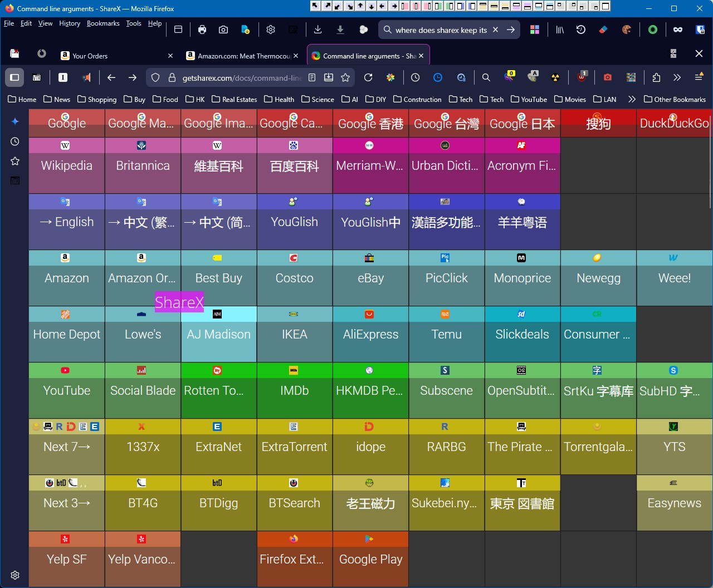713x588 pixels.
Task: Click the Print toolbar icon
Action: (x=202, y=30)
